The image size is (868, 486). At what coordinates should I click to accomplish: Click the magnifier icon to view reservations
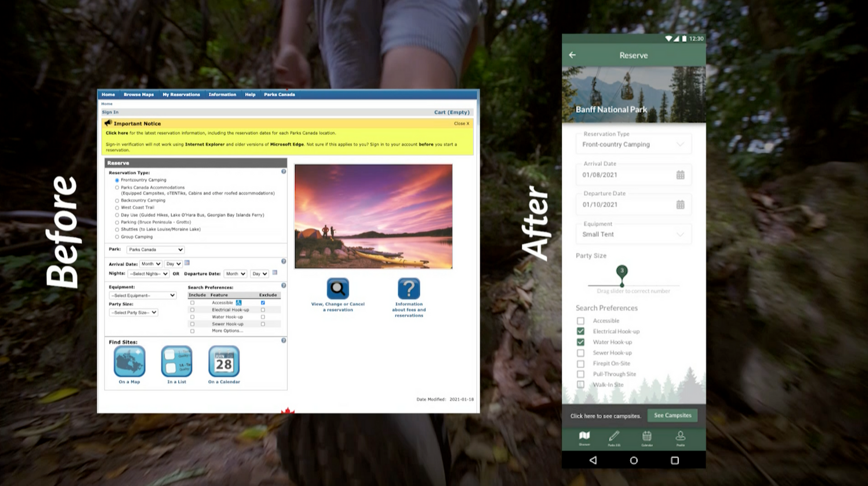tap(338, 288)
